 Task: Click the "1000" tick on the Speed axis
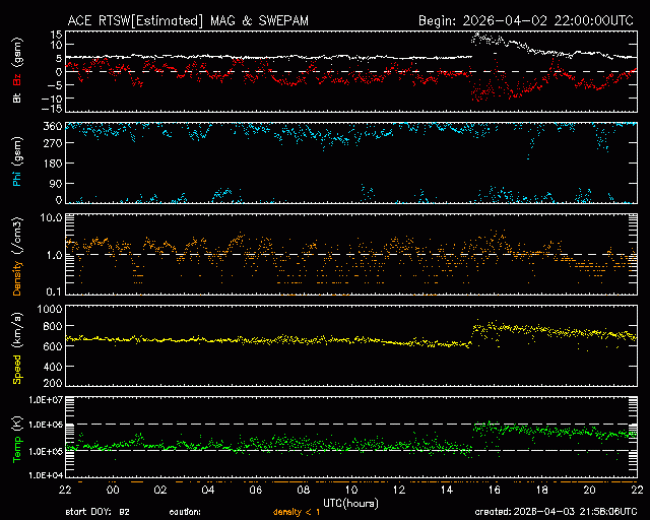click(50, 309)
